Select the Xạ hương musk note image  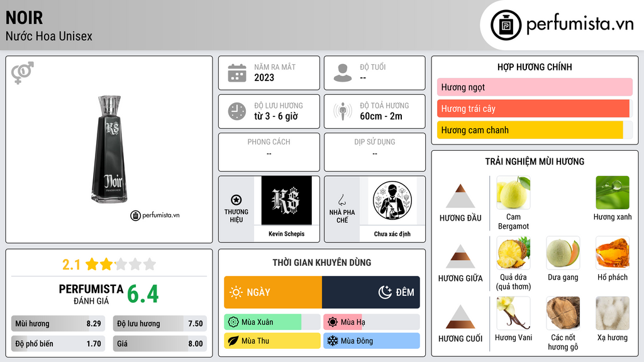[613, 313]
